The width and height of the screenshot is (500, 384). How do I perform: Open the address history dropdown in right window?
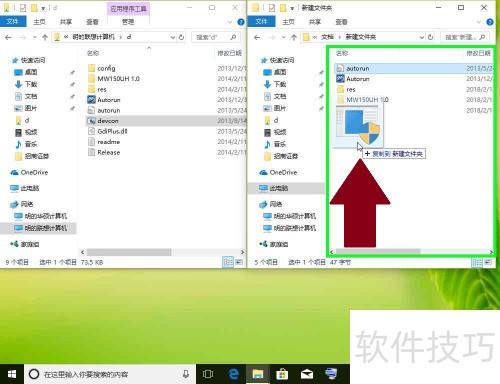tap(422, 37)
